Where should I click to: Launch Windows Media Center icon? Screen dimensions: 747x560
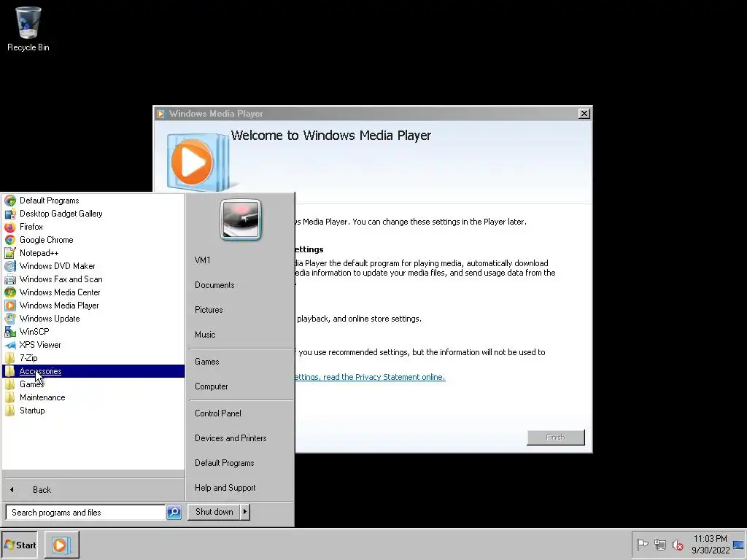[x=10, y=292]
